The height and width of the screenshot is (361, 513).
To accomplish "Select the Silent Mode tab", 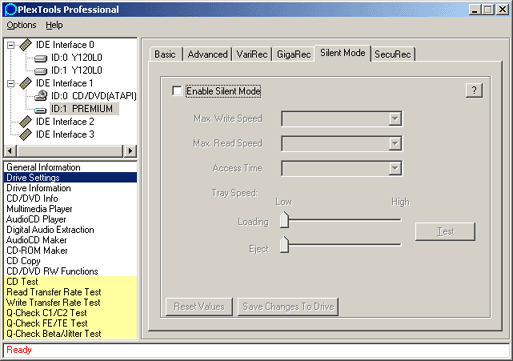I will coord(343,53).
